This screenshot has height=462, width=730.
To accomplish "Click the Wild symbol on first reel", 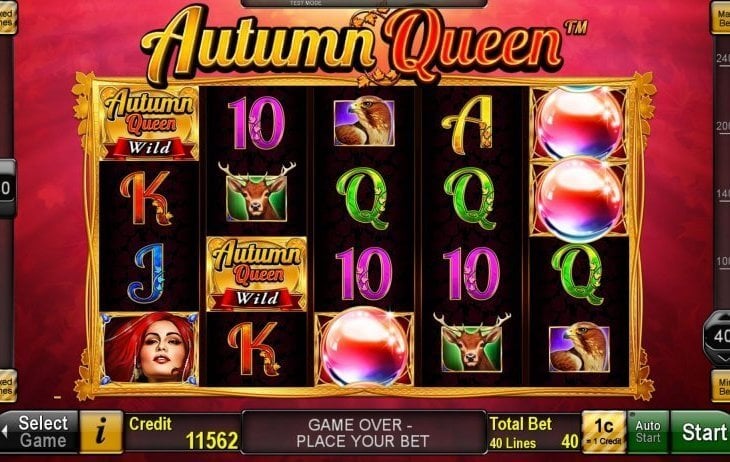I will pyautogui.click(x=149, y=123).
